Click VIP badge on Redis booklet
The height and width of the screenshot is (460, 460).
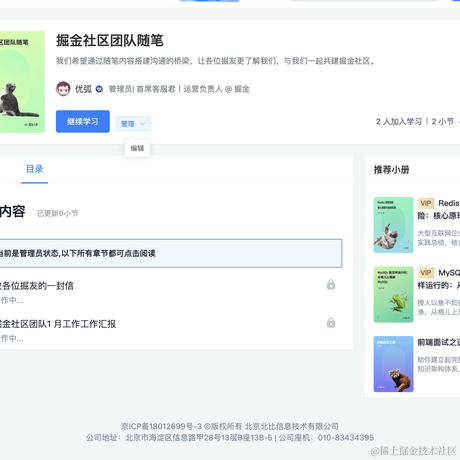(x=426, y=203)
